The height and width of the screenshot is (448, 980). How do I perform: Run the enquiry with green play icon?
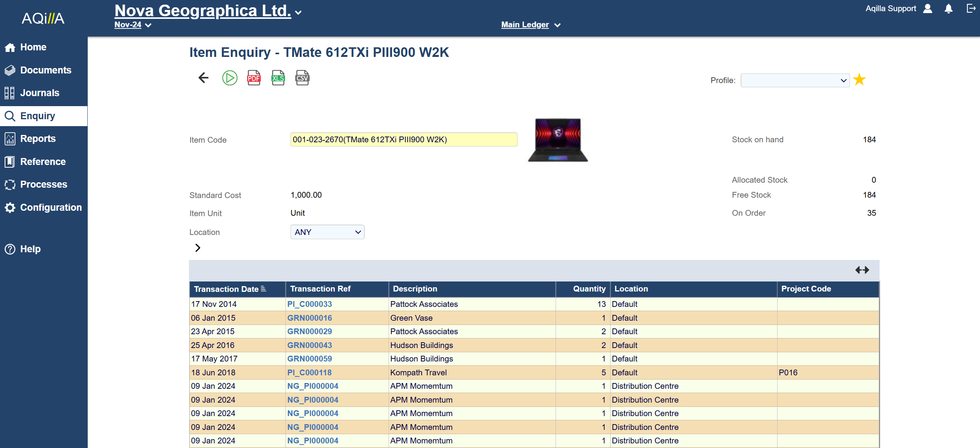coord(230,78)
